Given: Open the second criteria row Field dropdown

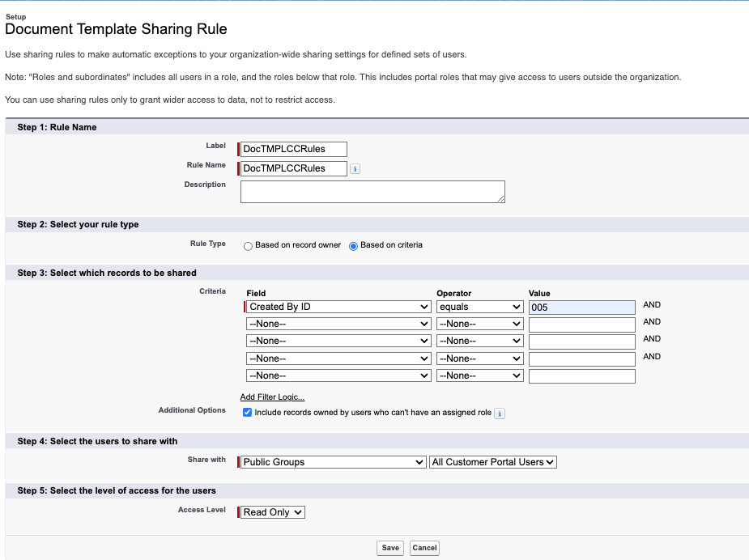Looking at the screenshot, I should pyautogui.click(x=338, y=323).
